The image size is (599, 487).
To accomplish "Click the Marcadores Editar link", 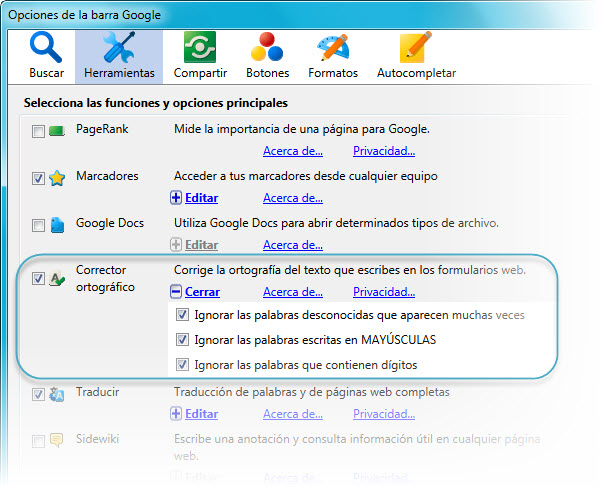I will coord(201,198).
